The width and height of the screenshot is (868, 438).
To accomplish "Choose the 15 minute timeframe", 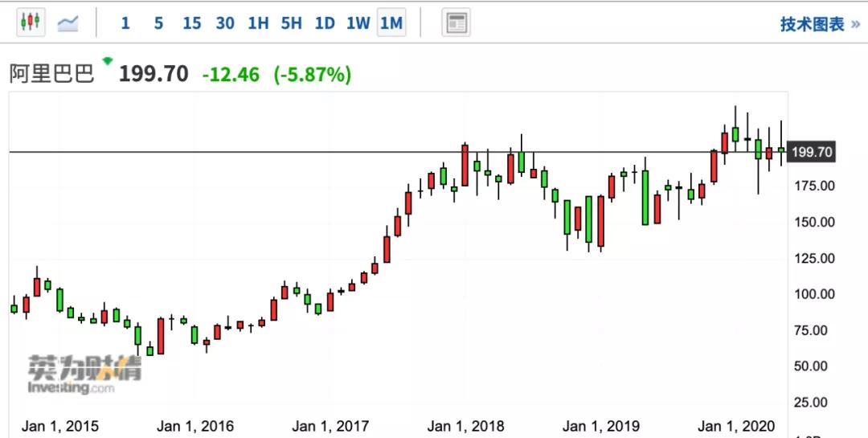I will [191, 23].
